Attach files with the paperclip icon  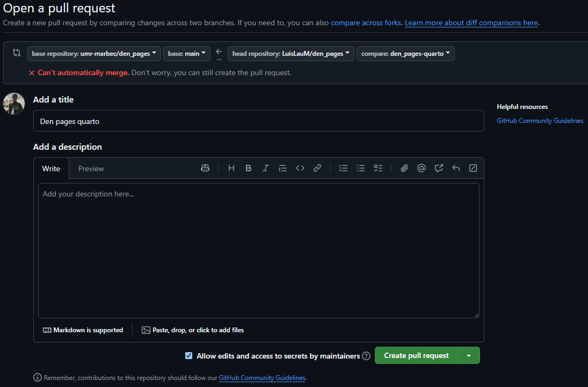coord(404,168)
